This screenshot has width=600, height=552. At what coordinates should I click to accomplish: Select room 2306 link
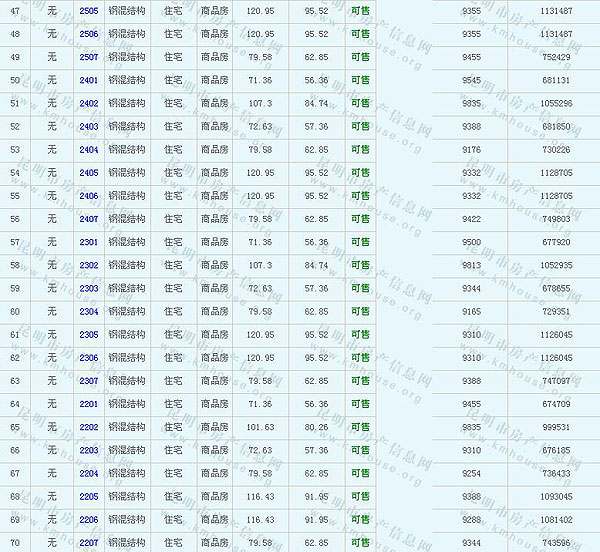click(89, 358)
